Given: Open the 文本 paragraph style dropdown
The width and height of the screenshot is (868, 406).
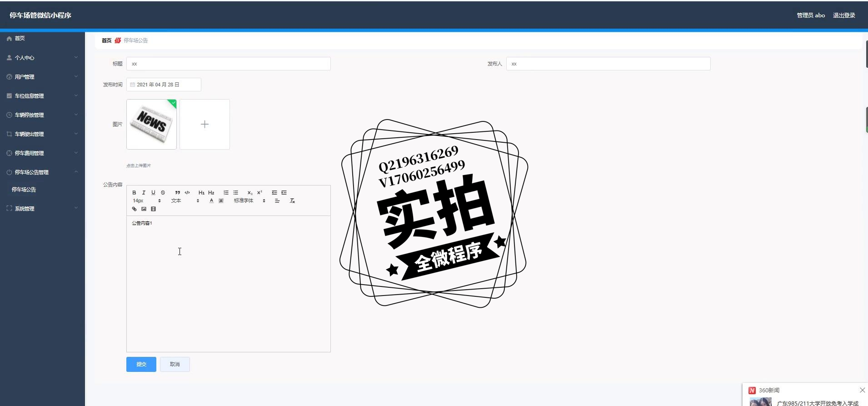Looking at the screenshot, I should [x=185, y=201].
